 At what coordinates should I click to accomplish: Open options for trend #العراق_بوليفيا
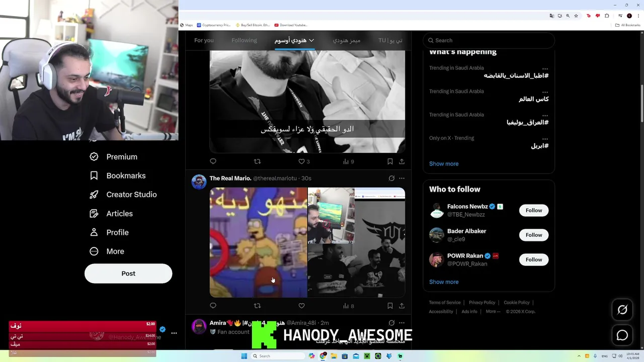pos(545,115)
